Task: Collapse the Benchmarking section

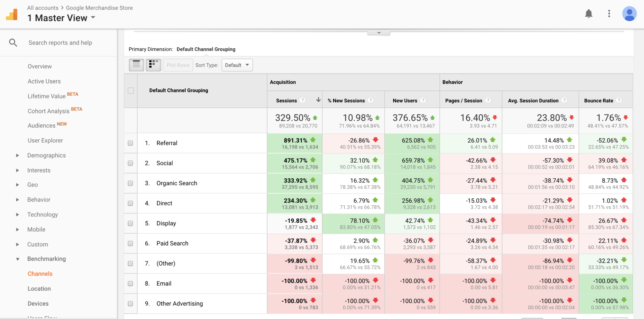Action: coord(18,259)
